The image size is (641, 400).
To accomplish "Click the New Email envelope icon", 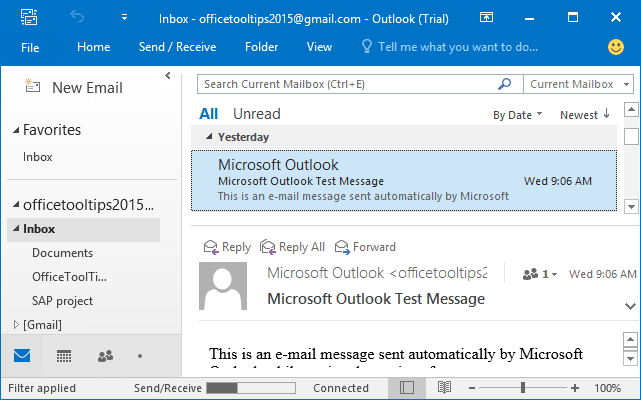I will 32,86.
